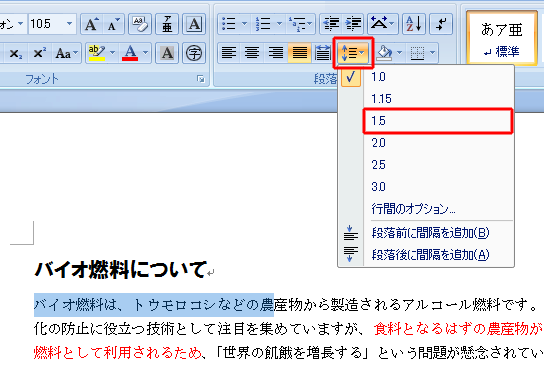Click the Shrink Font button
544x382 pixels.
tap(113, 24)
